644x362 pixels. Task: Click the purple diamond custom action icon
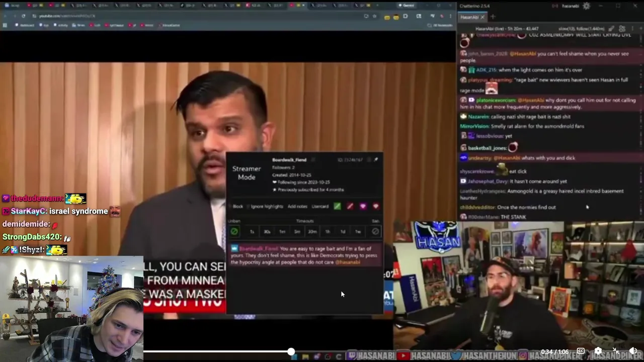[363, 206]
